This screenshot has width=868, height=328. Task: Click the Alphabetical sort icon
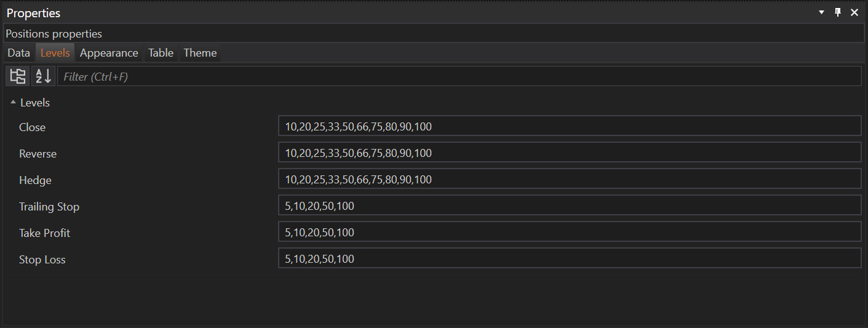[43, 76]
